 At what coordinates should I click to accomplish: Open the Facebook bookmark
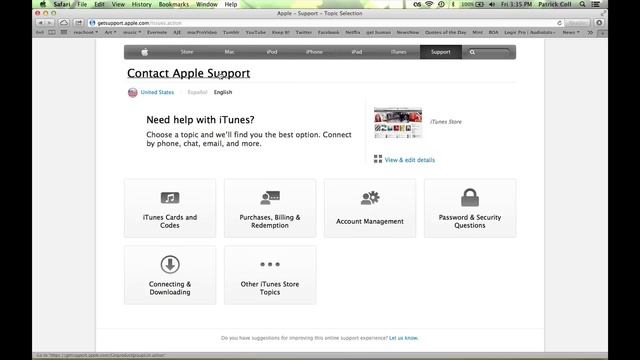tap(329, 32)
